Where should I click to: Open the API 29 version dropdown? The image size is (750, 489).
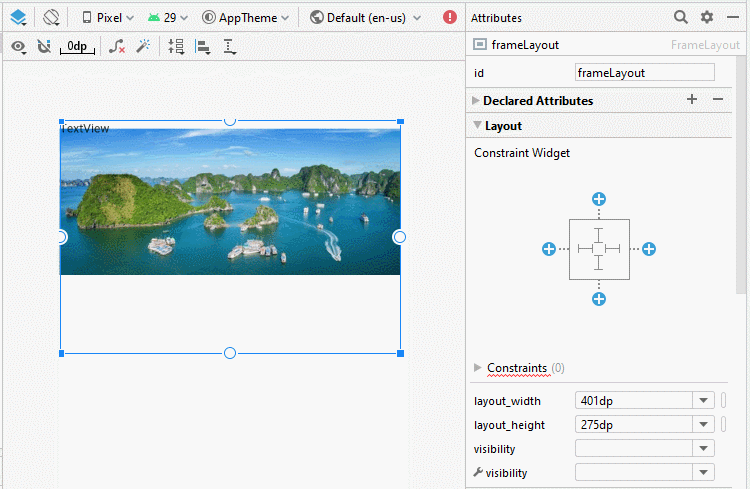coord(167,18)
